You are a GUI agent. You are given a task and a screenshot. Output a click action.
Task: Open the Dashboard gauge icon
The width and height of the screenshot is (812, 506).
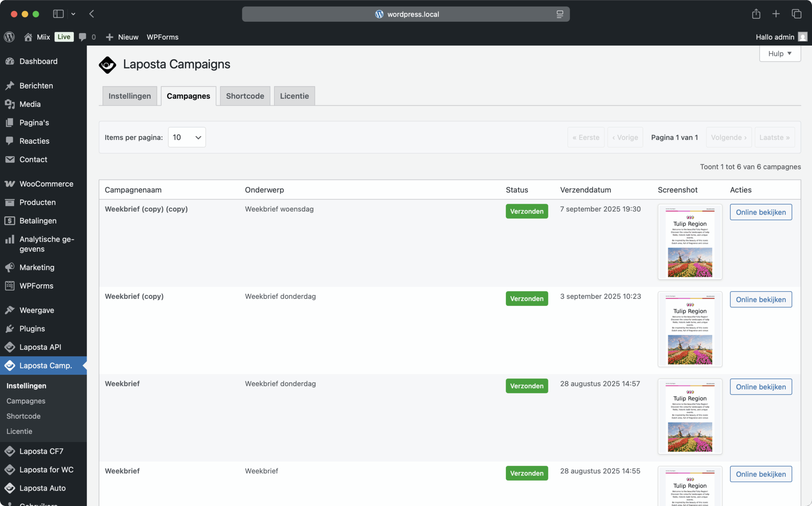pyautogui.click(x=10, y=61)
